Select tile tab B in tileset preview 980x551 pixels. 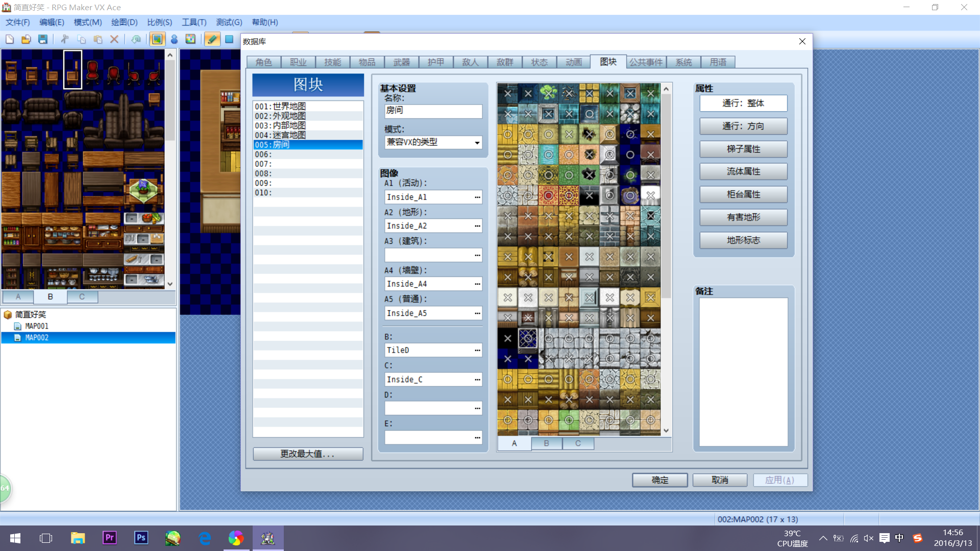[546, 443]
